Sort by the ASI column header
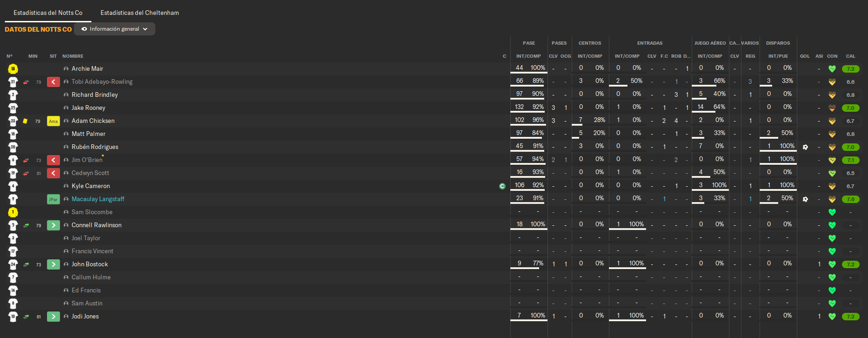Image resolution: width=868 pixels, height=338 pixels. tap(819, 56)
